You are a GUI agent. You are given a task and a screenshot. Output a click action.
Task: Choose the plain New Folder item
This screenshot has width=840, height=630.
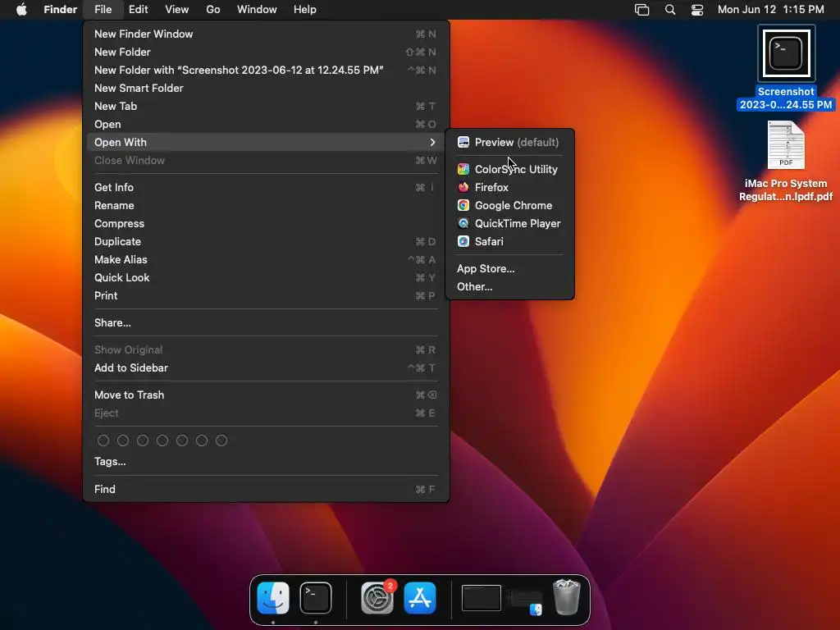pyautogui.click(x=266, y=52)
